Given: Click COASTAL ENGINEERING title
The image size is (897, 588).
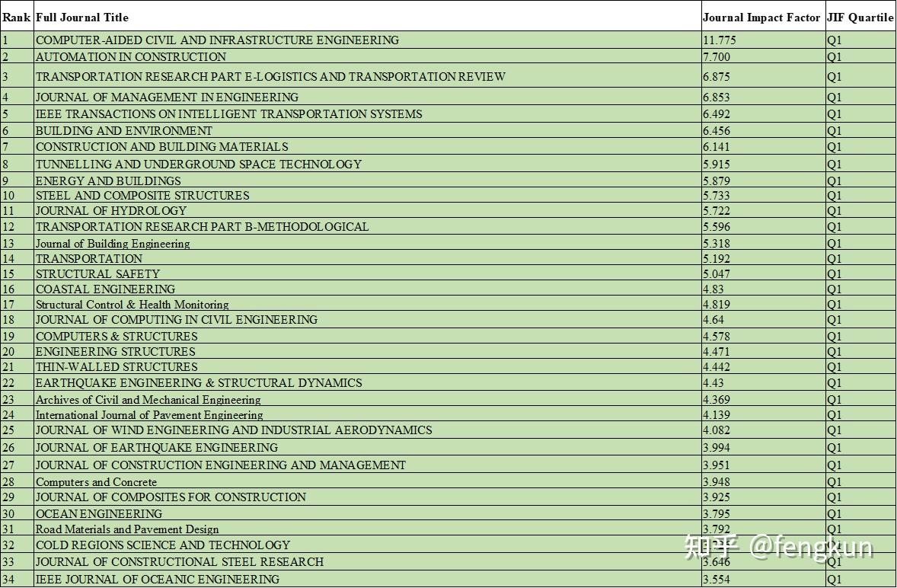Looking at the screenshot, I should [x=106, y=289].
